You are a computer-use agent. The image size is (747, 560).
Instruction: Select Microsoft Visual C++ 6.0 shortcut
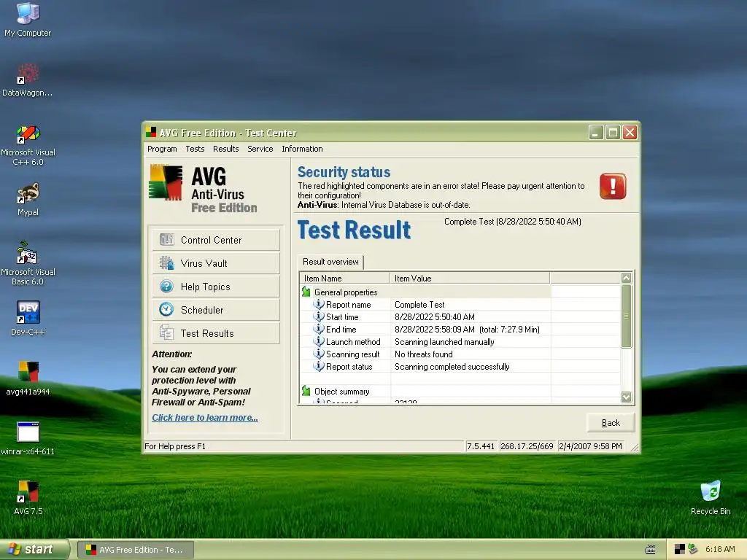28,145
